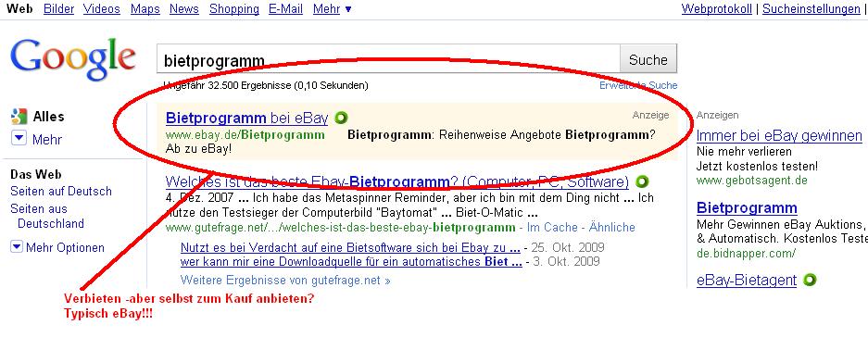Open the Bietprogramm bei eBay ad link

click(247, 118)
